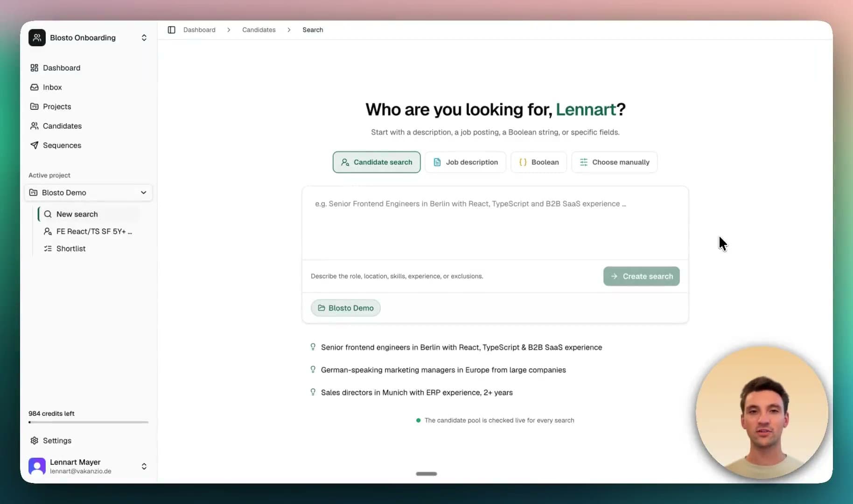This screenshot has height=504, width=853.
Task: Focus the candidate description text field
Action: pos(495,223)
